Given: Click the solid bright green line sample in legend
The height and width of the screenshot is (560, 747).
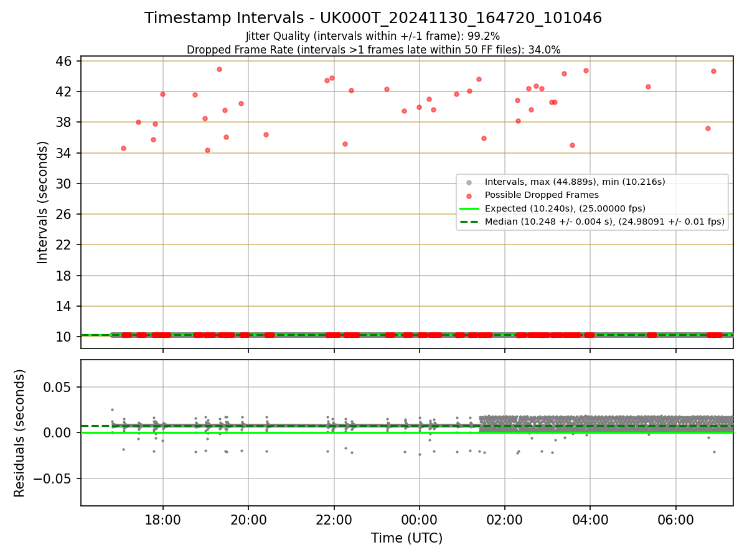Looking at the screenshot, I should pyautogui.click(x=469, y=208).
